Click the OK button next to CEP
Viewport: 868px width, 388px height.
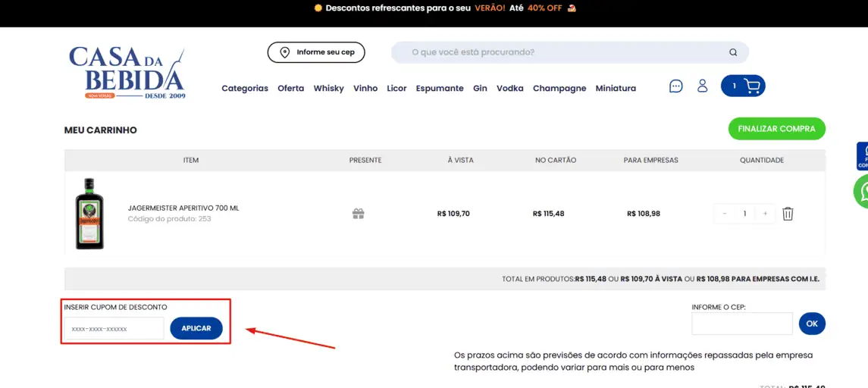pyautogui.click(x=812, y=324)
